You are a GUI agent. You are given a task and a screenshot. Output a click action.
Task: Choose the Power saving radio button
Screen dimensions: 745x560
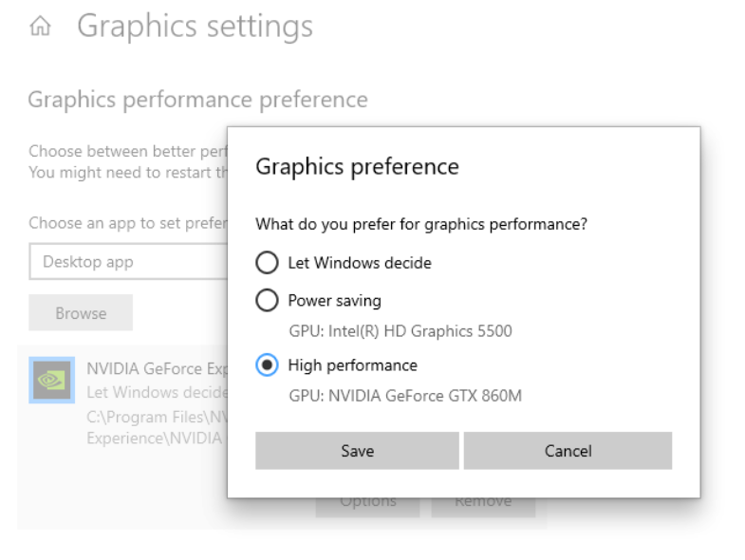point(268,301)
